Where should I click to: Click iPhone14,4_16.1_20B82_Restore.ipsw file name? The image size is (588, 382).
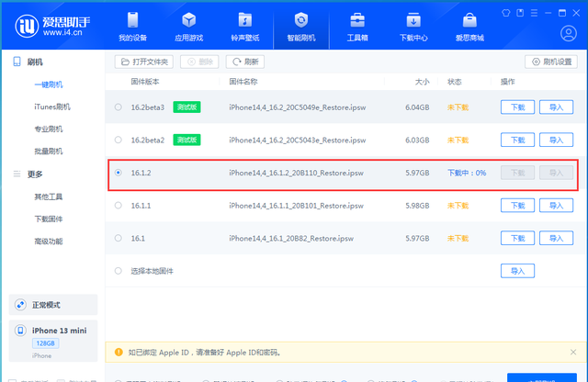pos(291,238)
